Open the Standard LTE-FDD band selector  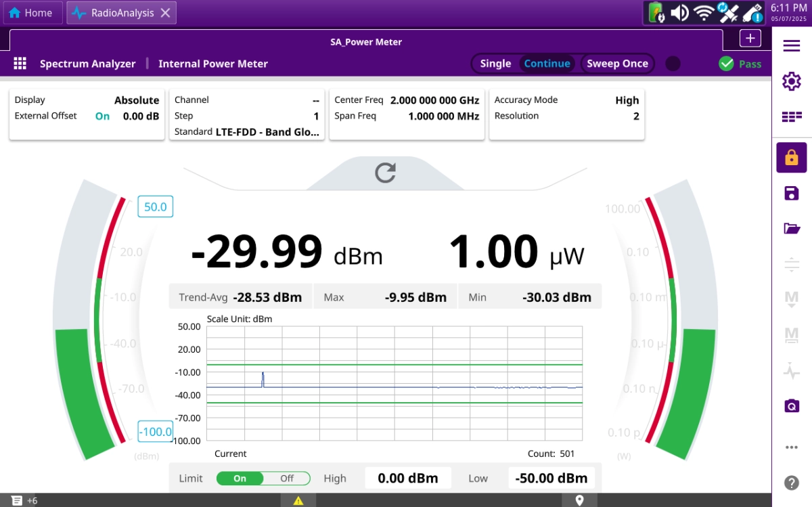[267, 132]
